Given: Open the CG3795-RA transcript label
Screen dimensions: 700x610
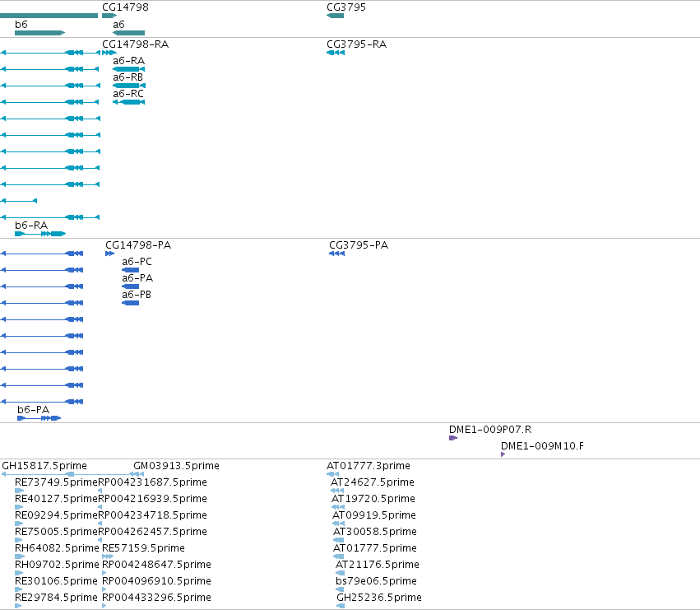Looking at the screenshot, I should click(357, 44).
